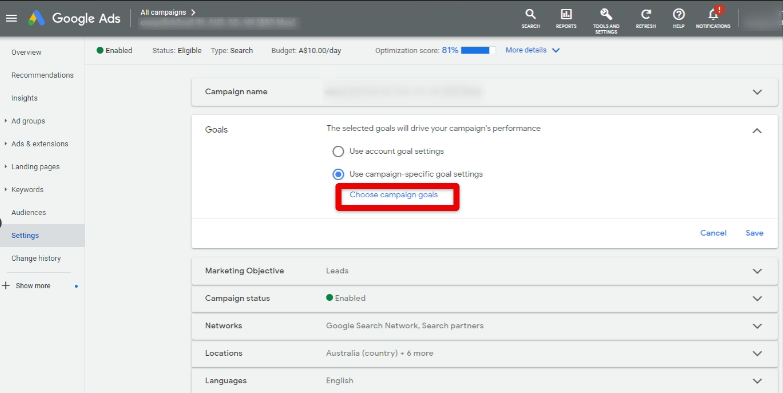Open Choose campaign goals link
This screenshot has width=783, height=393.
point(393,195)
